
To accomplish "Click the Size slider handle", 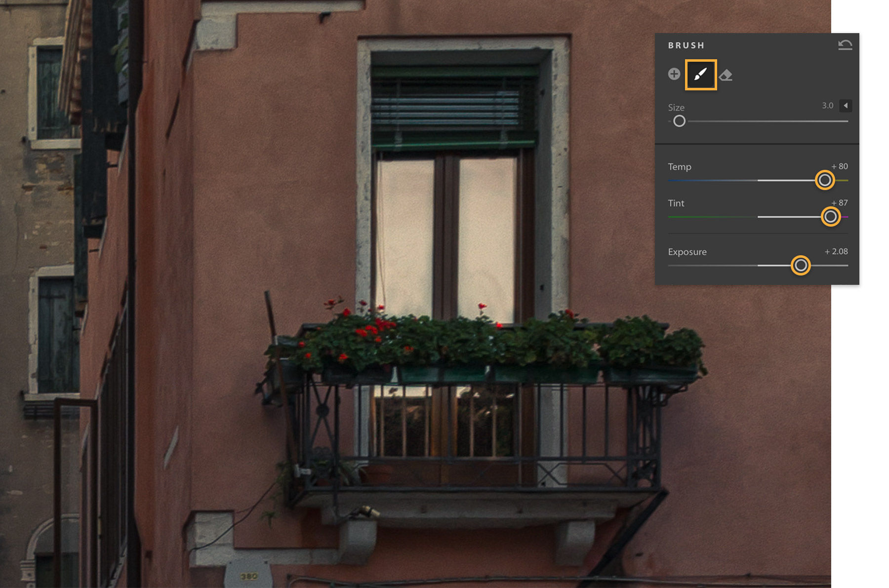I will coord(680,121).
